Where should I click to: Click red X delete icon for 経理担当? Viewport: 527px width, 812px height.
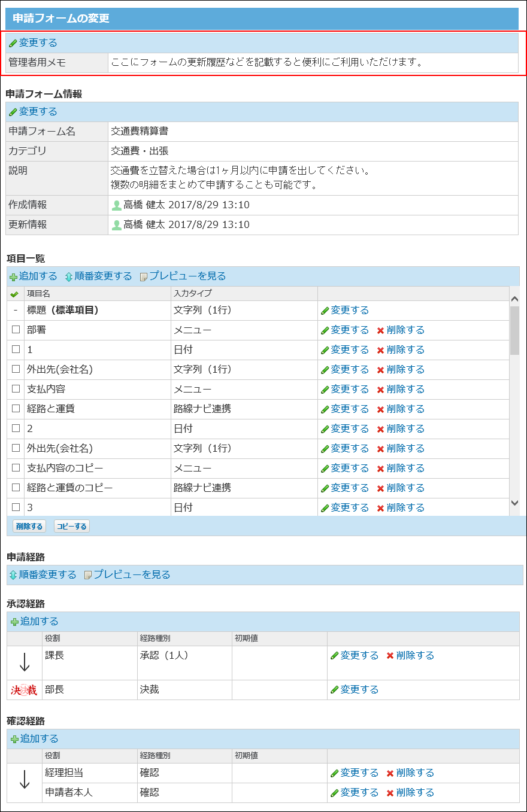pos(390,773)
